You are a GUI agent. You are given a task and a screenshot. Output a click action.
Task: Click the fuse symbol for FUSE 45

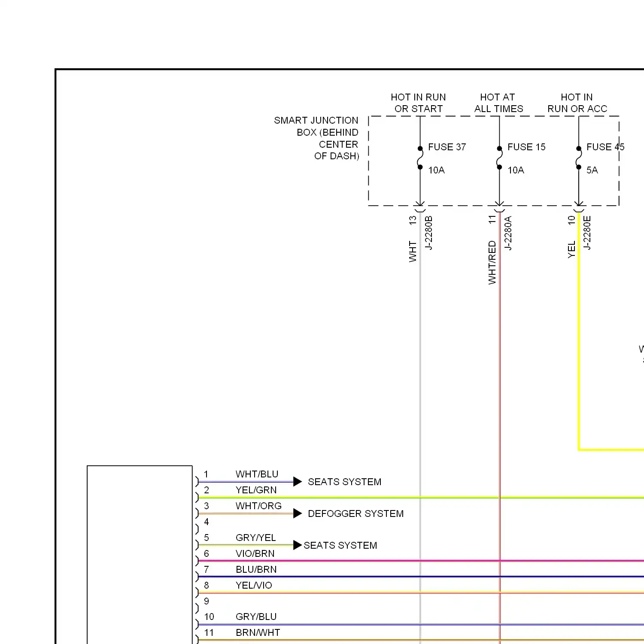(578, 158)
